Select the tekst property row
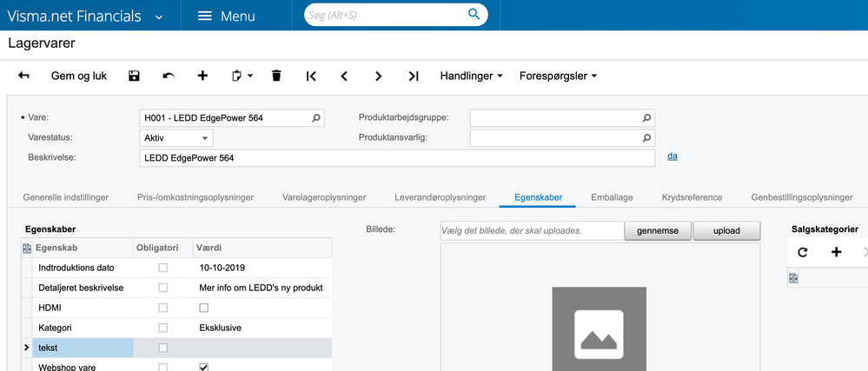868x371 pixels. point(177,348)
